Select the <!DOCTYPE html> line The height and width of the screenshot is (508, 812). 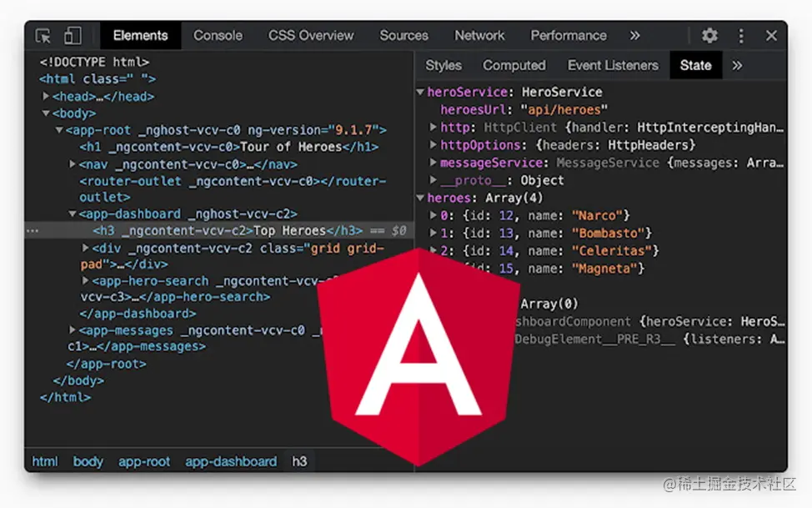(94, 63)
